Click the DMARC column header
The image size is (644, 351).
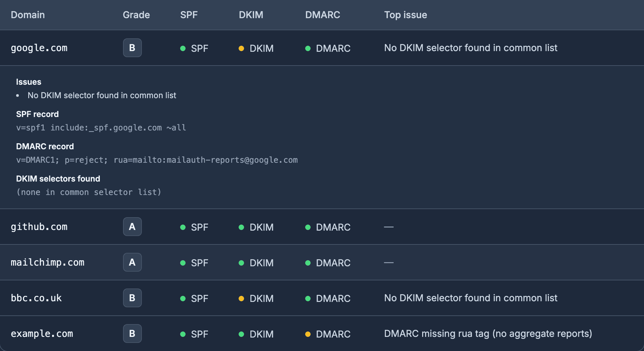pyautogui.click(x=322, y=15)
